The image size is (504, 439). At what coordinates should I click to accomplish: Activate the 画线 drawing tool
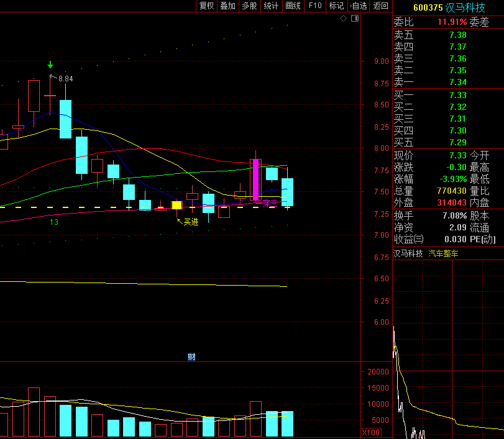(293, 6)
